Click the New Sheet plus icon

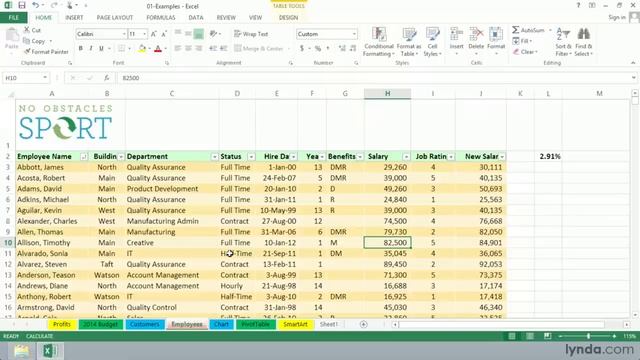[363, 324]
